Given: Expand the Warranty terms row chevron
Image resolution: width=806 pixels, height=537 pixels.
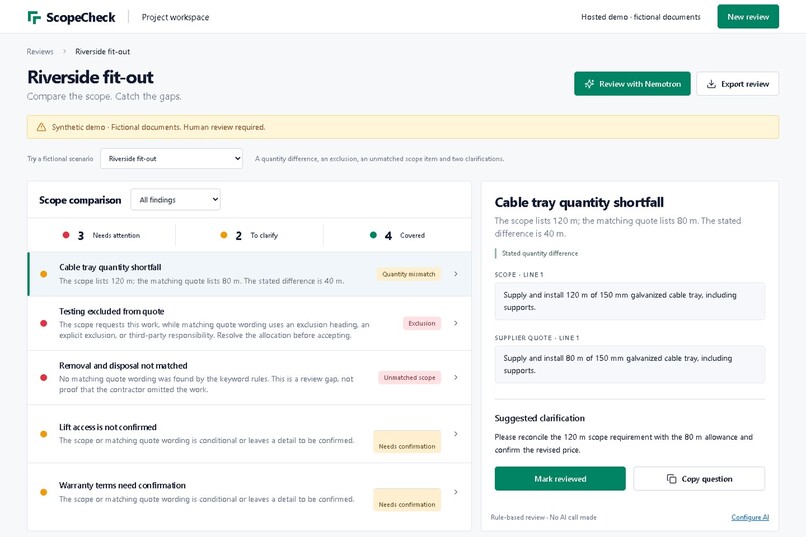Looking at the screenshot, I should 456,492.
